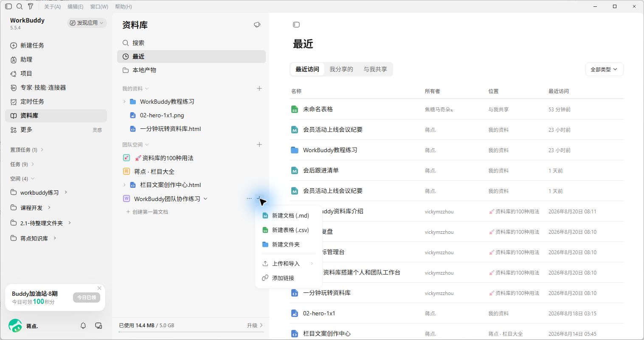This screenshot has height=340, width=644.
Task: Open 助理 in the sidebar
Action: click(56, 59)
